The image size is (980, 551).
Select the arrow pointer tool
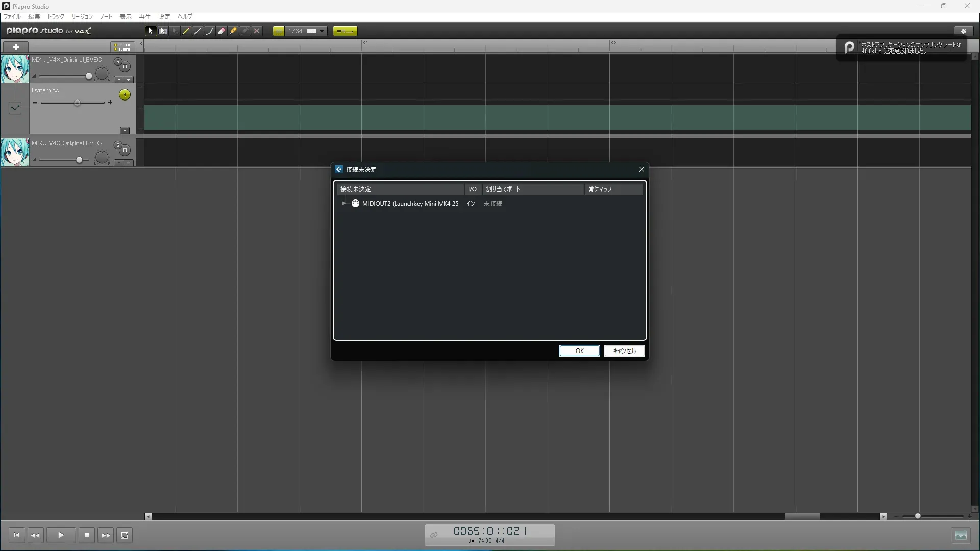point(151,31)
